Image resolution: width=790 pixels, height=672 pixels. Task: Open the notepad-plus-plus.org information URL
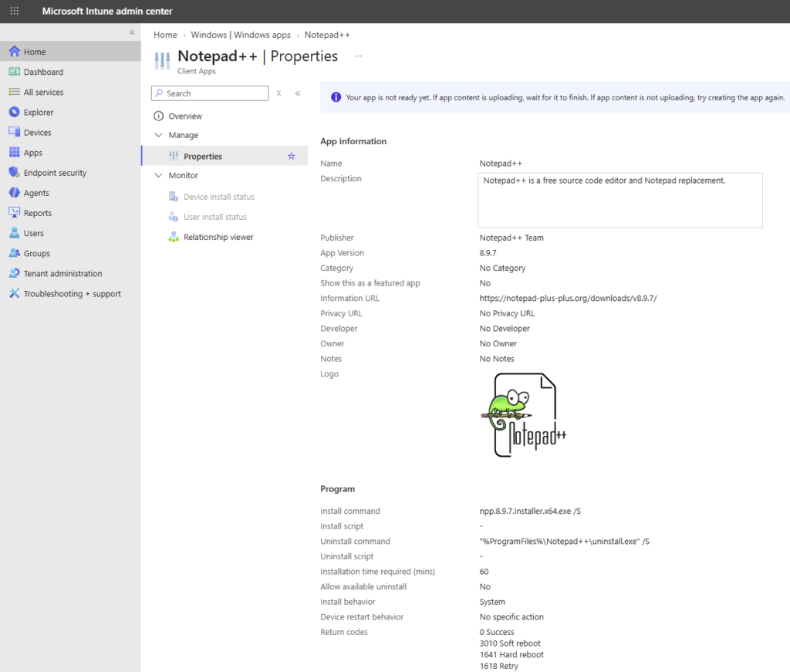tap(568, 299)
